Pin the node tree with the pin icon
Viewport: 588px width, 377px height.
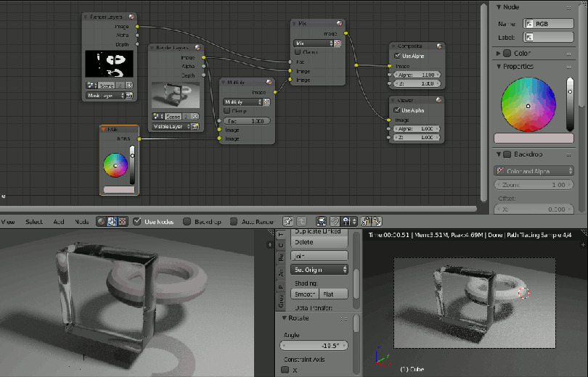pos(287,221)
